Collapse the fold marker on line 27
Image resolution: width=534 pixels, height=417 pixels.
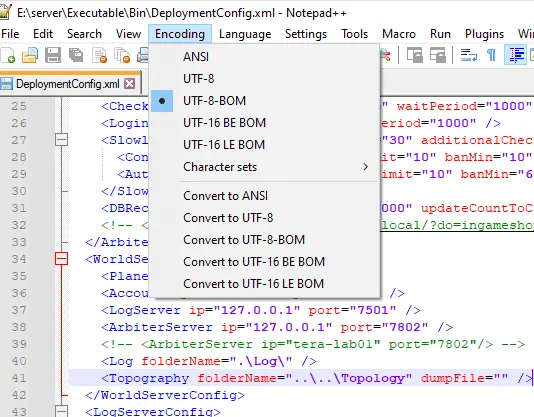[x=62, y=140]
